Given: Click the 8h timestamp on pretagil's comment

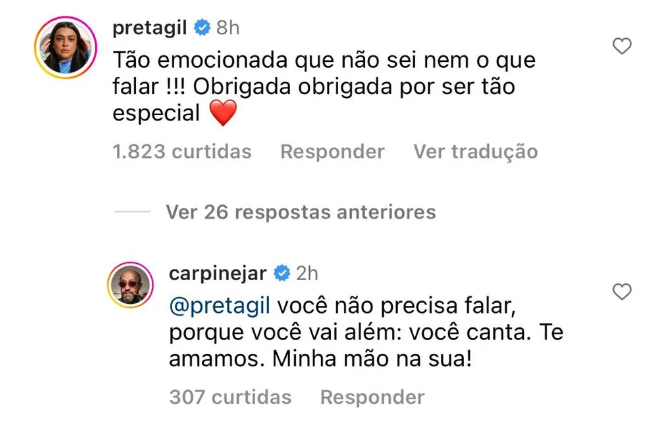Looking at the screenshot, I should [x=228, y=28].
